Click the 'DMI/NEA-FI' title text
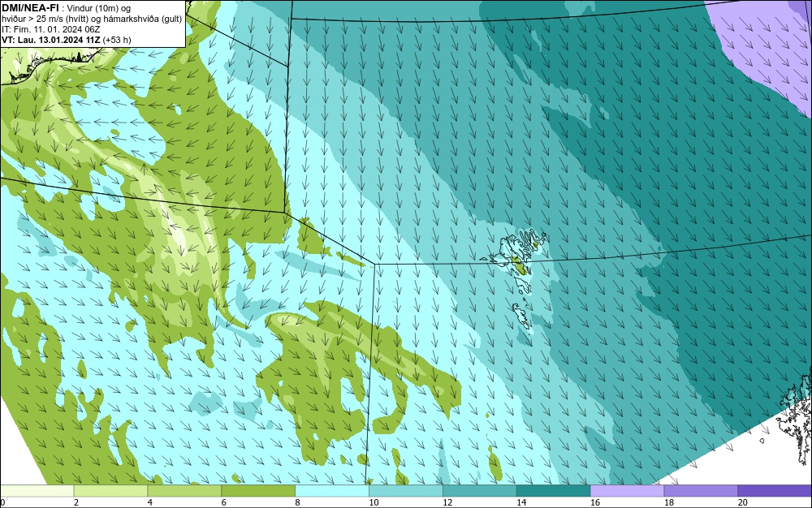Image resolution: width=812 pixels, height=508 pixels. [30, 8]
